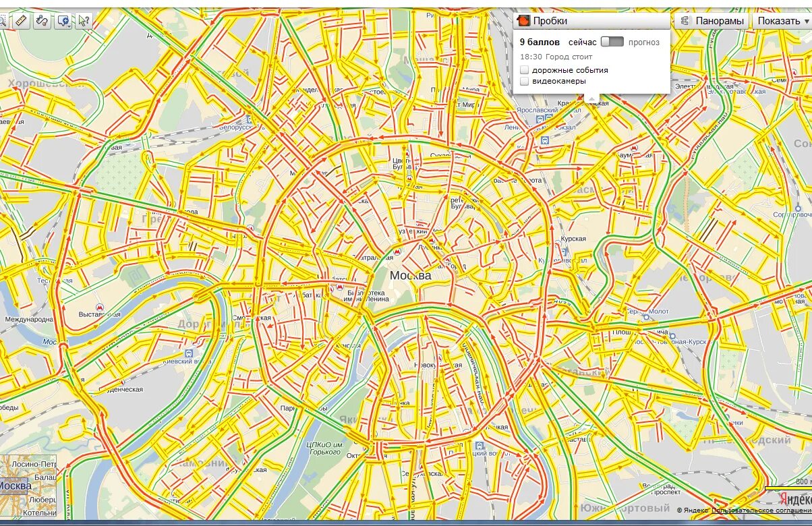This screenshot has height=526, width=812.
Task: Click the Курская station label
Action: point(573,239)
